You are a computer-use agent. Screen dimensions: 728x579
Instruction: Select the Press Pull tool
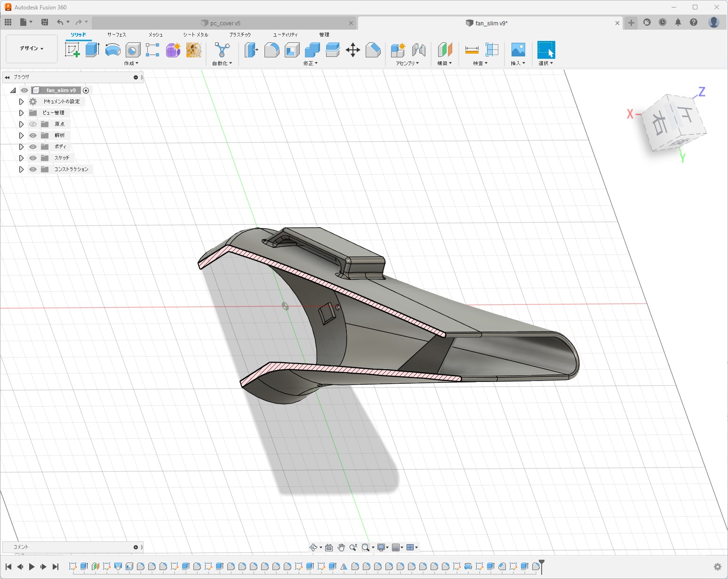[251, 50]
